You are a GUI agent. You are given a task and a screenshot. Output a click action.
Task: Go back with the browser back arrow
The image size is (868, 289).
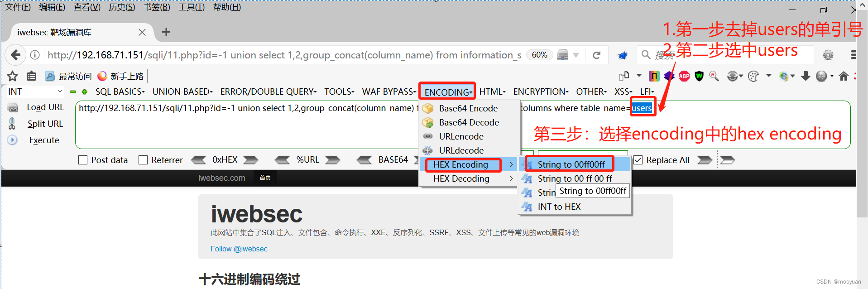pos(15,55)
